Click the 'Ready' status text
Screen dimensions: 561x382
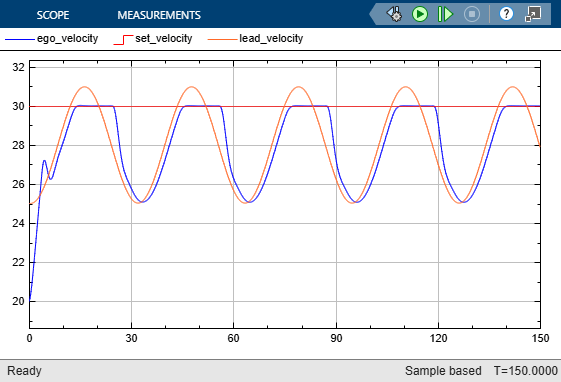point(24,371)
